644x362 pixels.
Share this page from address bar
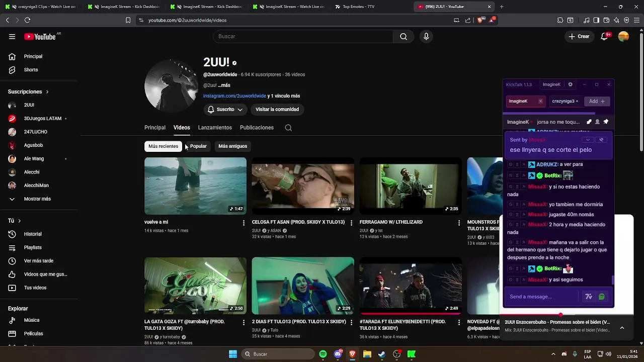click(468, 20)
